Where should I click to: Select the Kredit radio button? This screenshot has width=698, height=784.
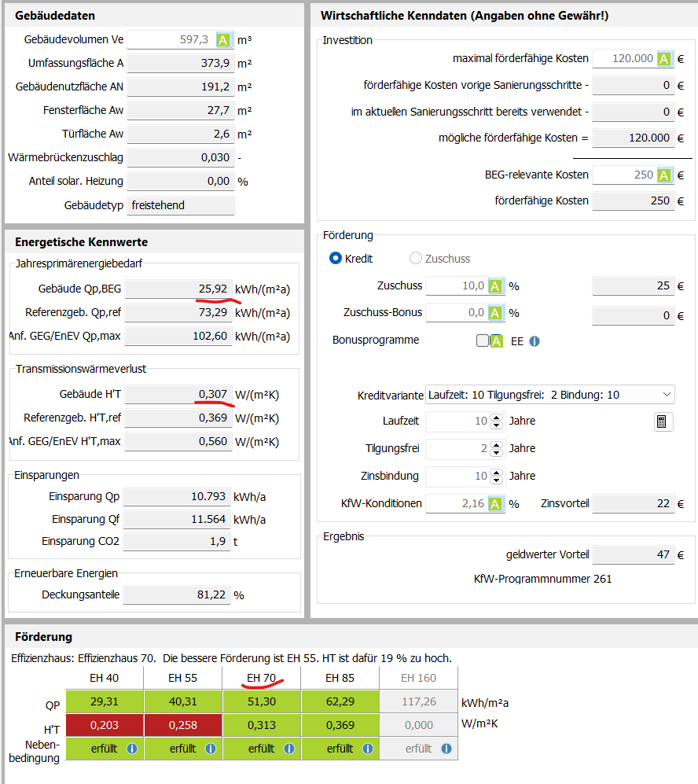[x=336, y=258]
